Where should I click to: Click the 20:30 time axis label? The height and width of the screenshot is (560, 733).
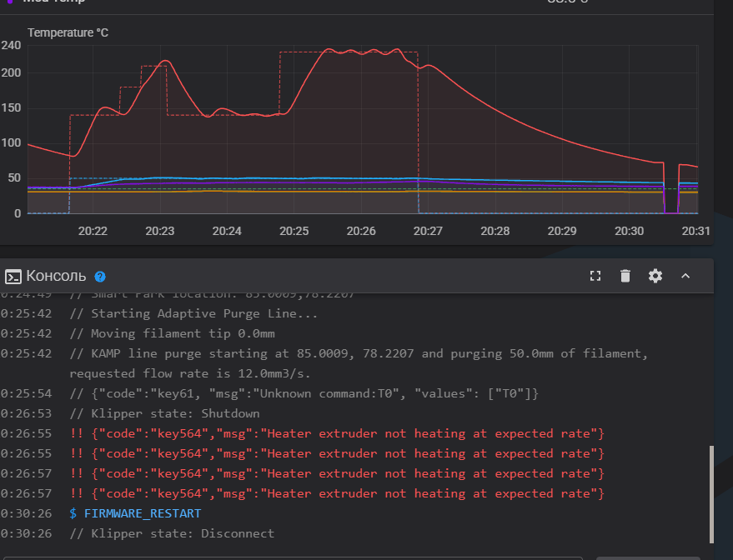tap(630, 231)
